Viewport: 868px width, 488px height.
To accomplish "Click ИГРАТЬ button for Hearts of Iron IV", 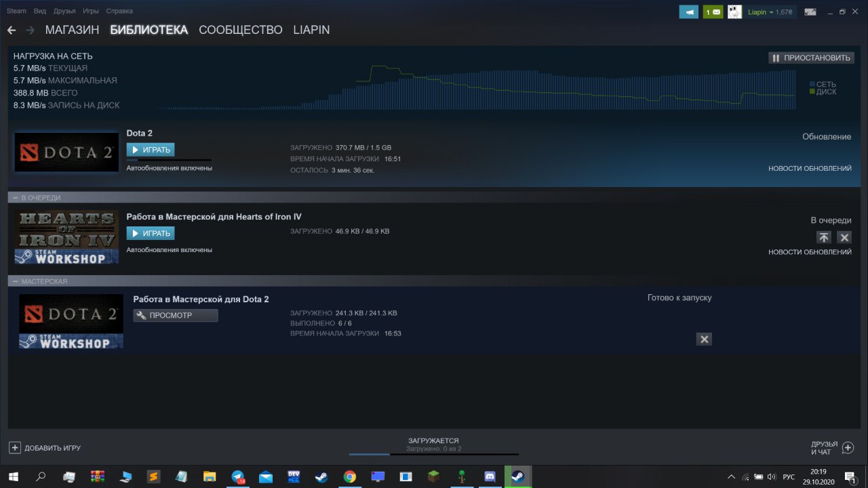I will point(150,233).
